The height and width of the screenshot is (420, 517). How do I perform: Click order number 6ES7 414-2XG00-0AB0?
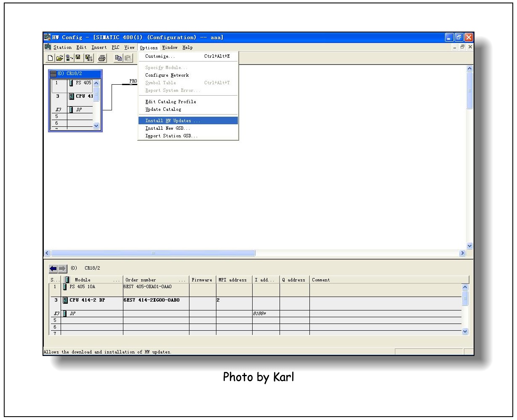[x=152, y=300]
